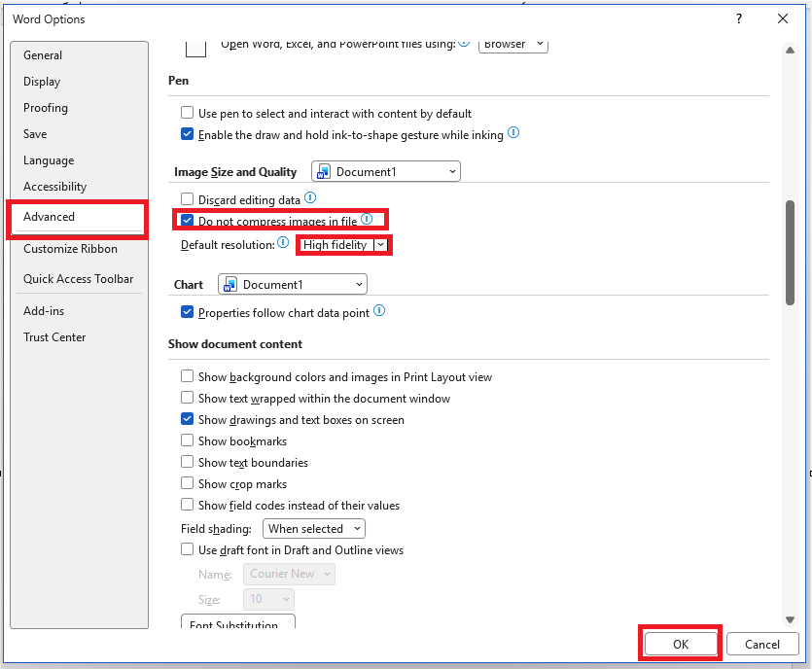Enable Use draft font in Draft and Outline views
Image resolution: width=812 pixels, height=669 pixels.
tap(187, 549)
